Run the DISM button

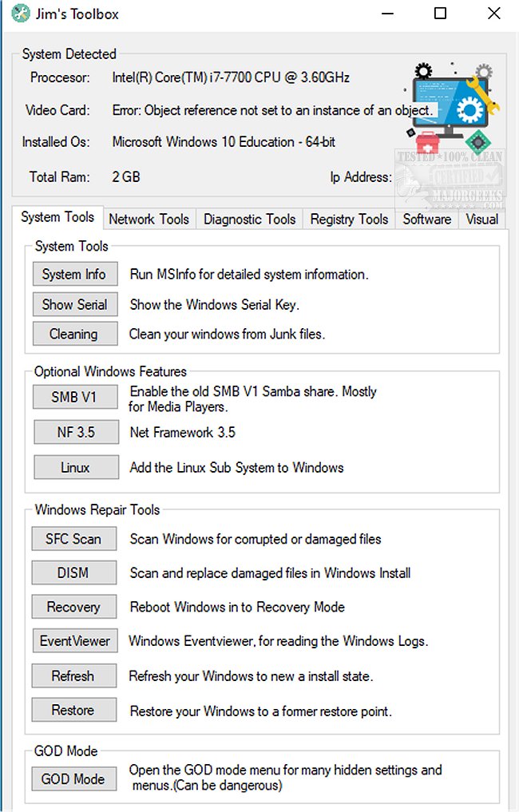(73, 572)
